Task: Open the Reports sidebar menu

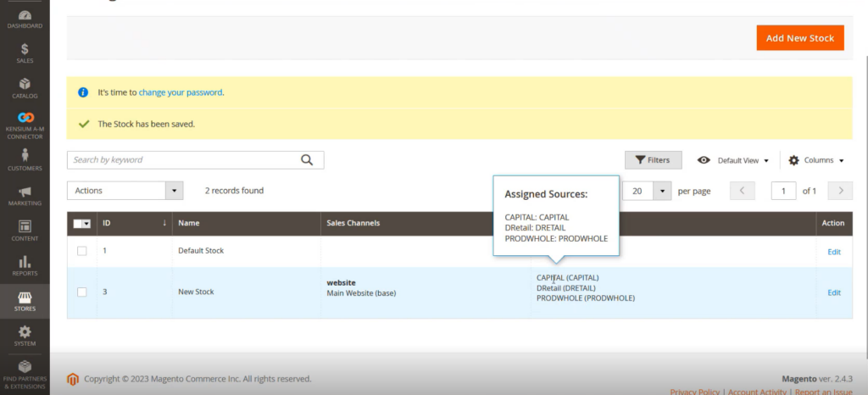Action: [x=25, y=265]
